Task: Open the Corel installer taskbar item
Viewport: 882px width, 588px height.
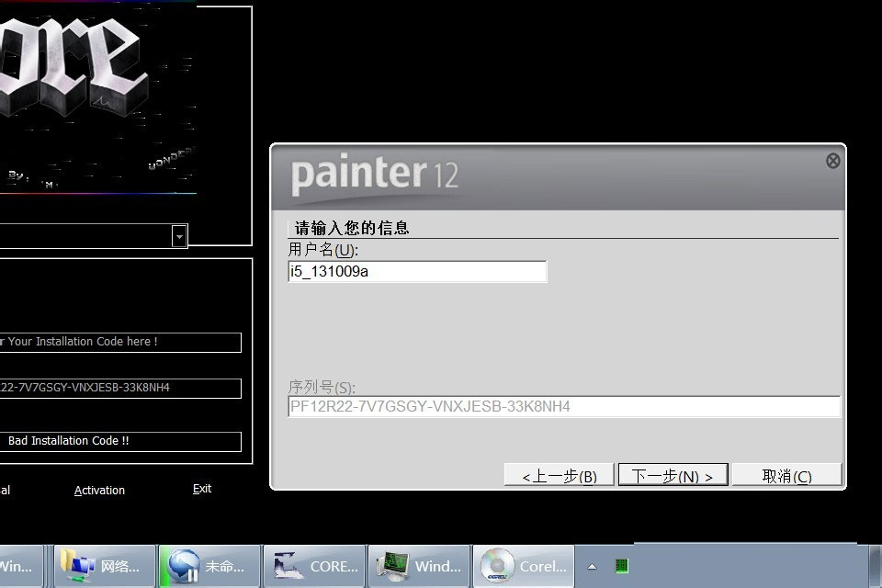Action: click(x=523, y=566)
